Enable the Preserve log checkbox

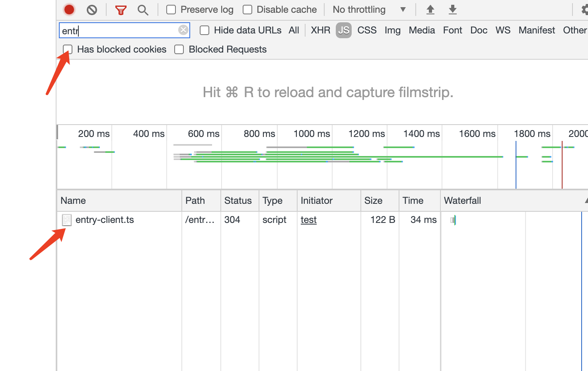point(171,9)
